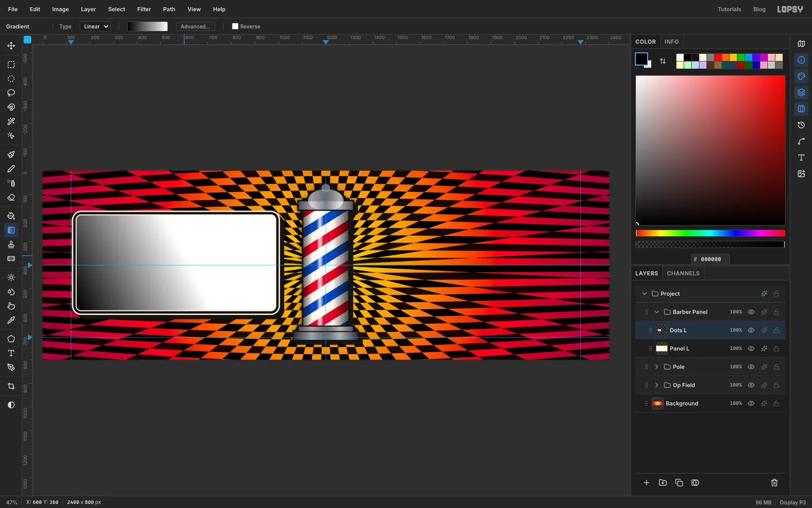Open the Blog link

pyautogui.click(x=759, y=9)
